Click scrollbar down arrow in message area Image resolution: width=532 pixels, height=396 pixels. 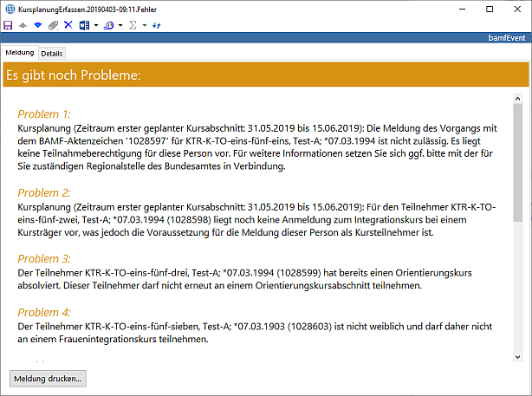pyautogui.click(x=518, y=356)
